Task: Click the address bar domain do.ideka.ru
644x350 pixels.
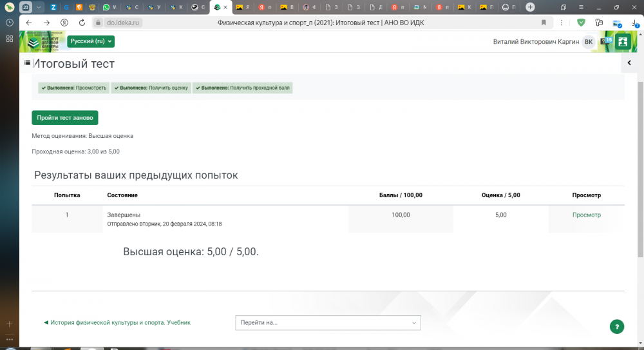Action: 123,23
